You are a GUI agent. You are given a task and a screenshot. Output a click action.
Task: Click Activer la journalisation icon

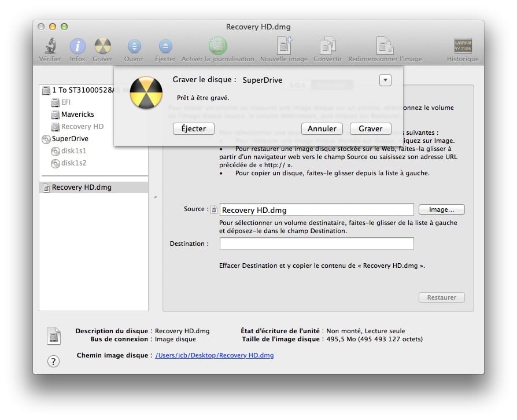tap(217, 46)
